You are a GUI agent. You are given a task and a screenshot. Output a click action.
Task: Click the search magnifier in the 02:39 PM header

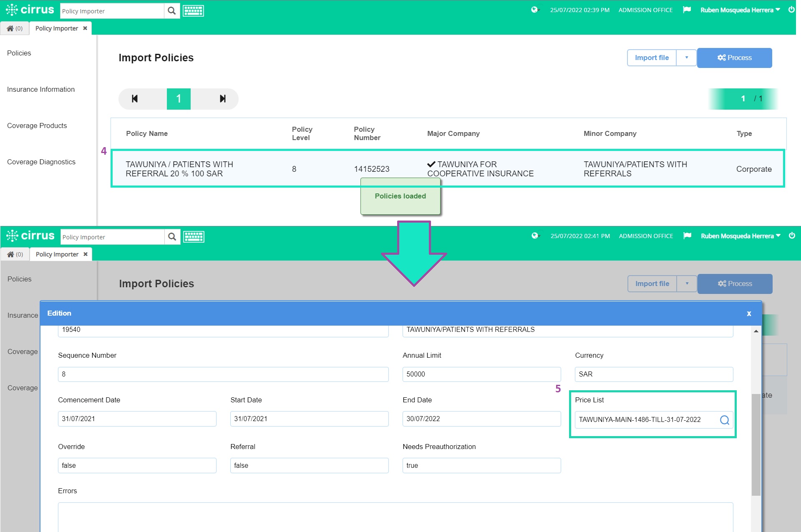pos(171,11)
